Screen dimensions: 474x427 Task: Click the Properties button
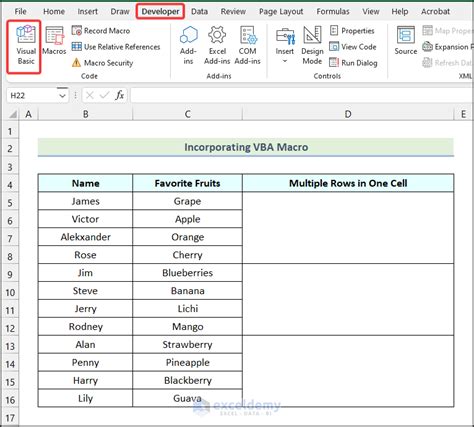tap(352, 31)
